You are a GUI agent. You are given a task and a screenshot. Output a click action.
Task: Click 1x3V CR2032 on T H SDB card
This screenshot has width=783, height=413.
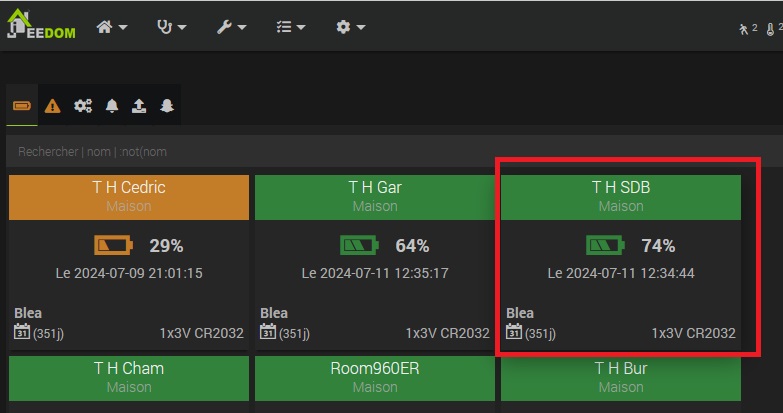point(694,333)
